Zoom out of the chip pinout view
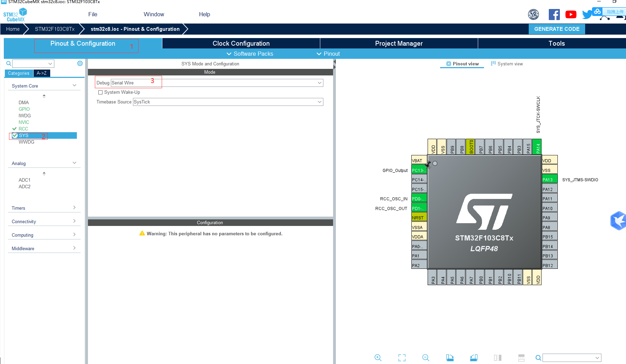This screenshot has width=626, height=364. (426, 358)
